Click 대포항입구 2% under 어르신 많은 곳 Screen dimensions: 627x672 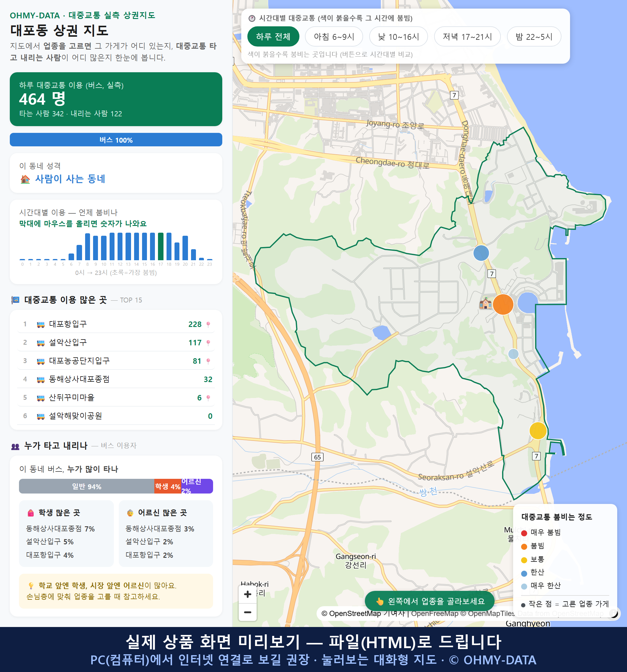click(x=149, y=555)
